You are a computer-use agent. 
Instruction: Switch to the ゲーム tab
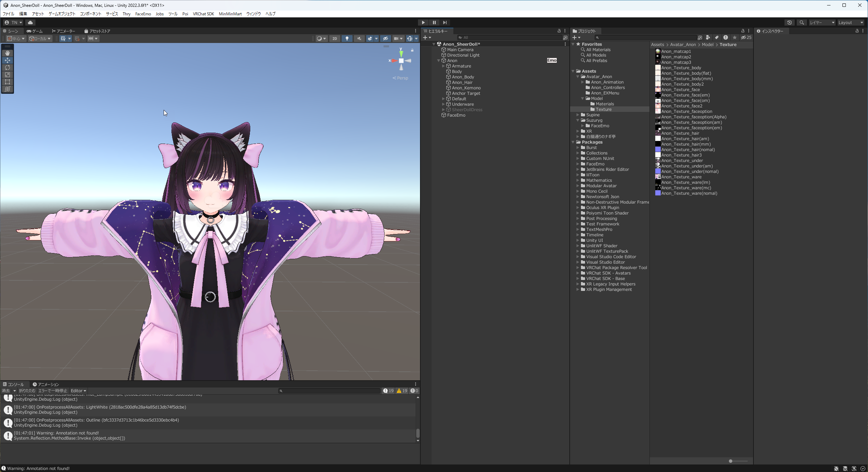click(35, 31)
